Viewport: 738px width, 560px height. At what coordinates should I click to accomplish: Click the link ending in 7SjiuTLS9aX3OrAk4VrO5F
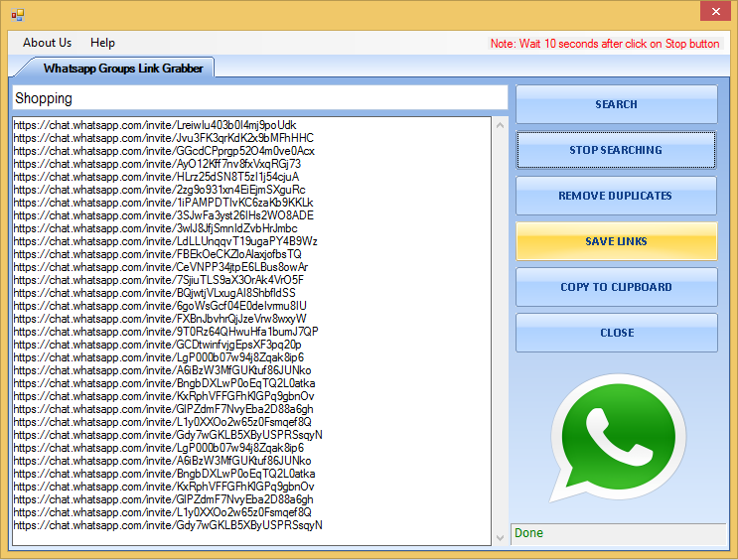159,280
